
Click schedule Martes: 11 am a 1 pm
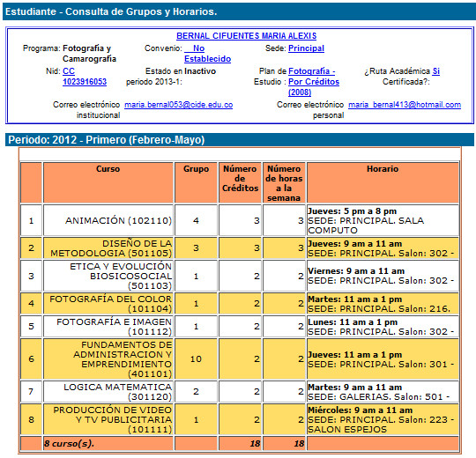tap(354, 299)
